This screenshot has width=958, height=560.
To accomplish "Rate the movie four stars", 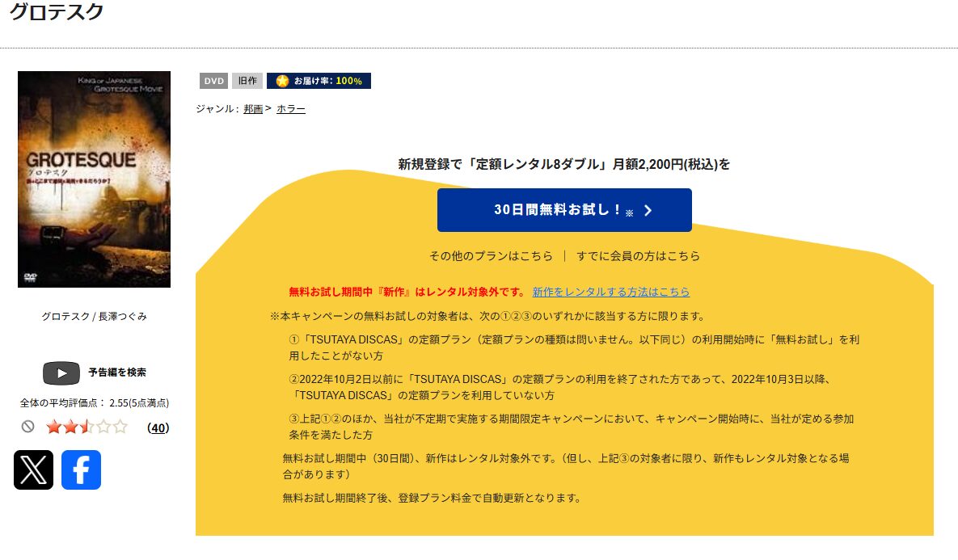I will click(103, 426).
